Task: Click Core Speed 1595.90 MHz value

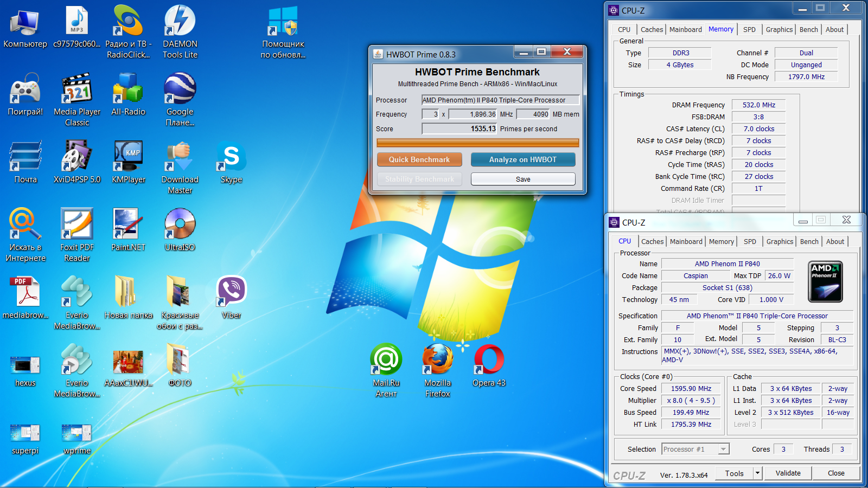Action: (691, 388)
